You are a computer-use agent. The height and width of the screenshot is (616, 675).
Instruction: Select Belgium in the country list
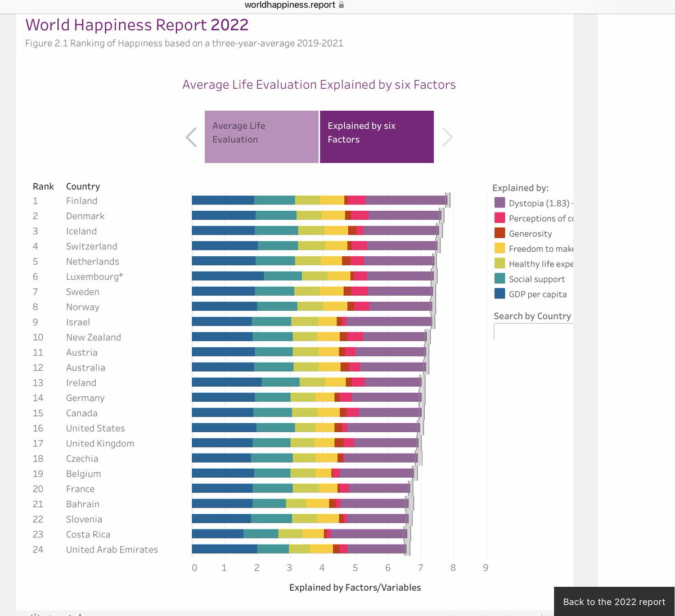coord(83,474)
